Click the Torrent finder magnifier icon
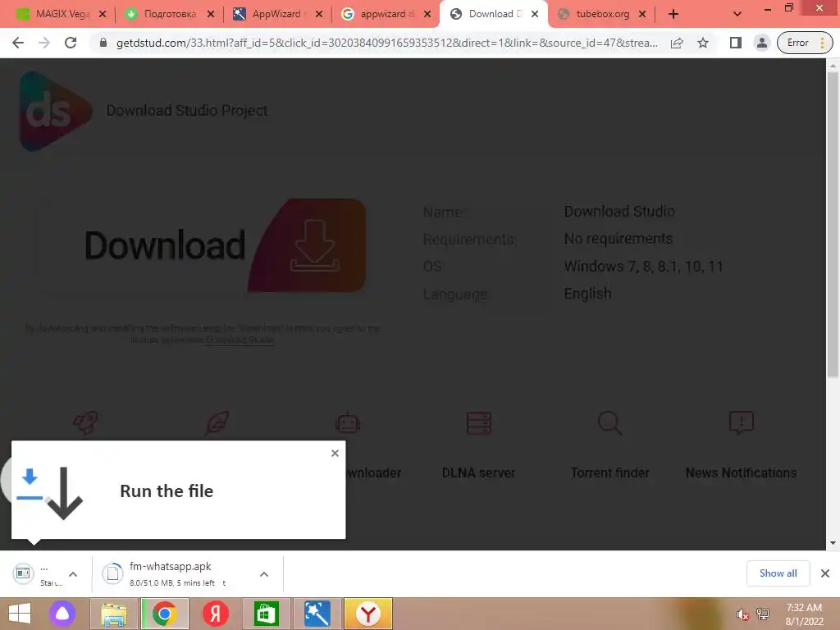Viewport: 840px width, 630px height. coord(609,423)
